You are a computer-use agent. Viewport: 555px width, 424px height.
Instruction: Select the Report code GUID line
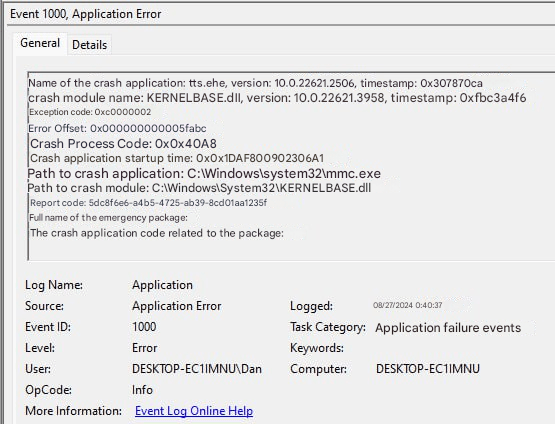click(148, 203)
